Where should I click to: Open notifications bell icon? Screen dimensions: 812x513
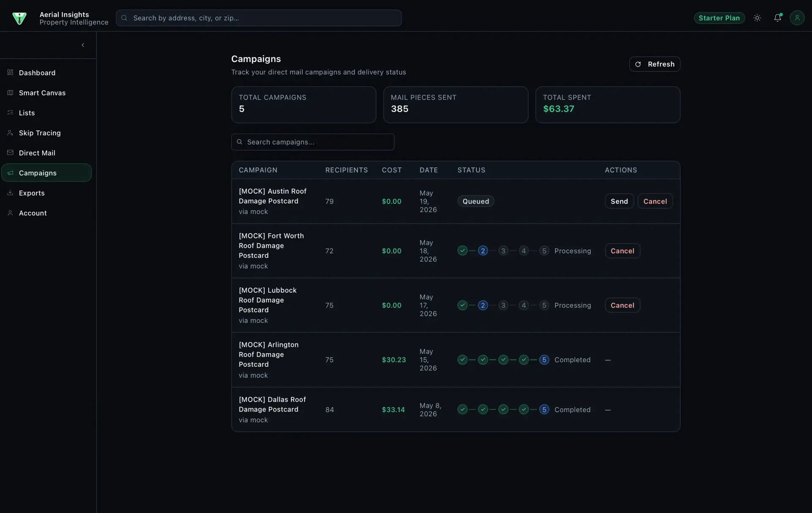click(x=777, y=18)
